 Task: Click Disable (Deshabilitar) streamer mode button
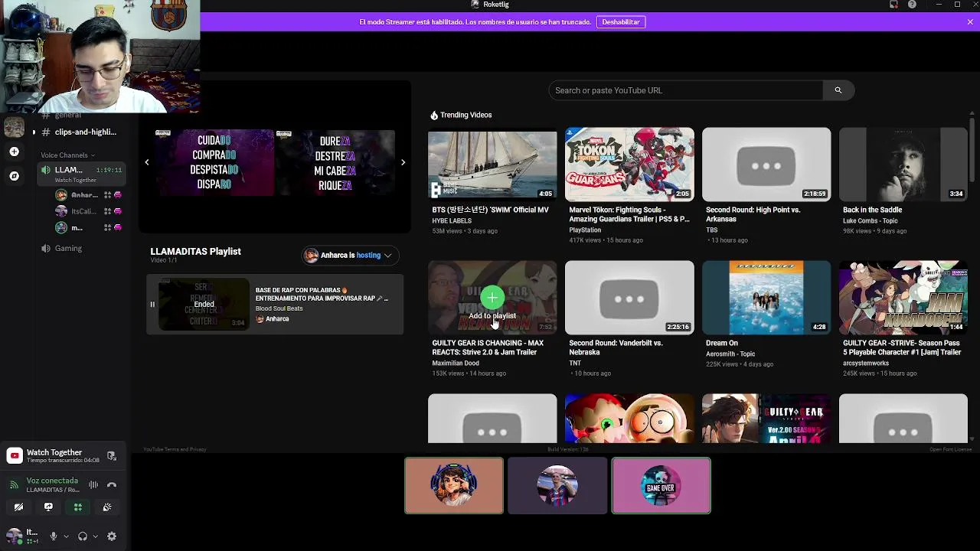click(x=621, y=22)
